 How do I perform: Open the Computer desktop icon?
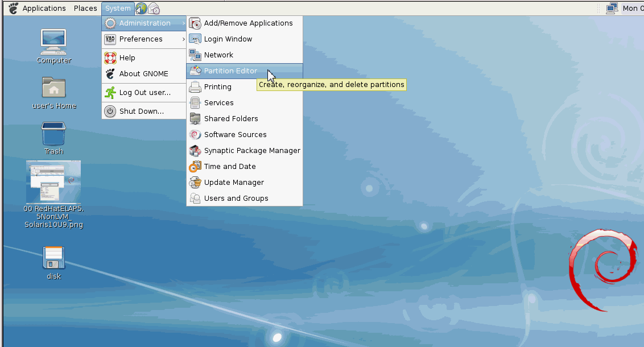pyautogui.click(x=53, y=42)
